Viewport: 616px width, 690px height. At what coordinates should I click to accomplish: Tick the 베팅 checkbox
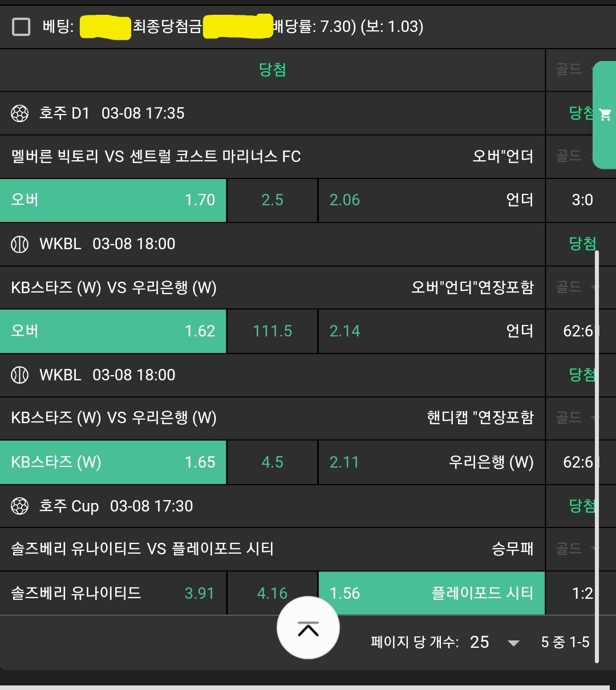(x=21, y=27)
